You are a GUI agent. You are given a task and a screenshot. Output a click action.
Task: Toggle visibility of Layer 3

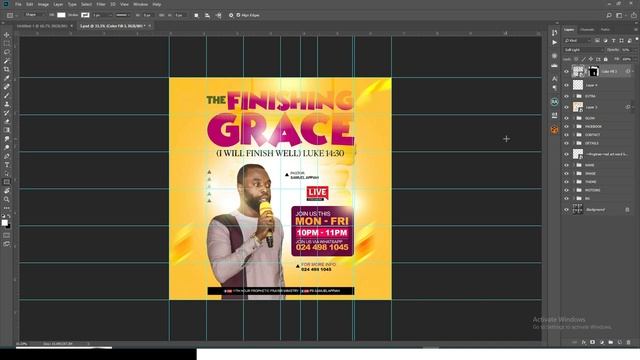pos(566,107)
